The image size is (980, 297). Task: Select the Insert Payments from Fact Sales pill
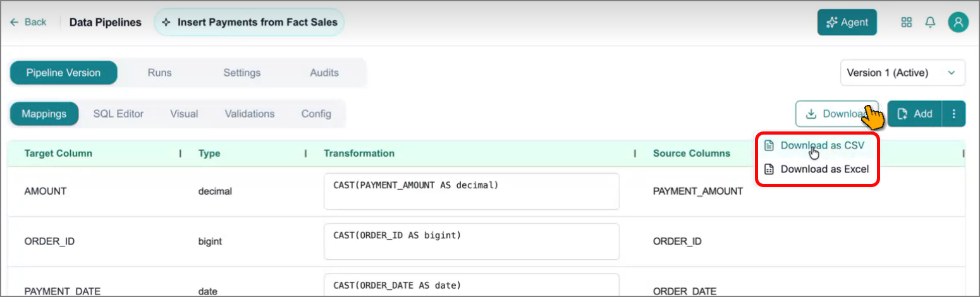pos(249,22)
